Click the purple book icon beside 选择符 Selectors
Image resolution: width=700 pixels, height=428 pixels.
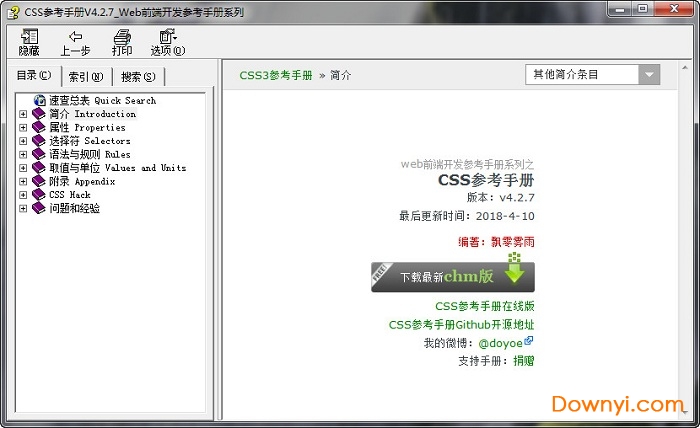pyautogui.click(x=39, y=141)
